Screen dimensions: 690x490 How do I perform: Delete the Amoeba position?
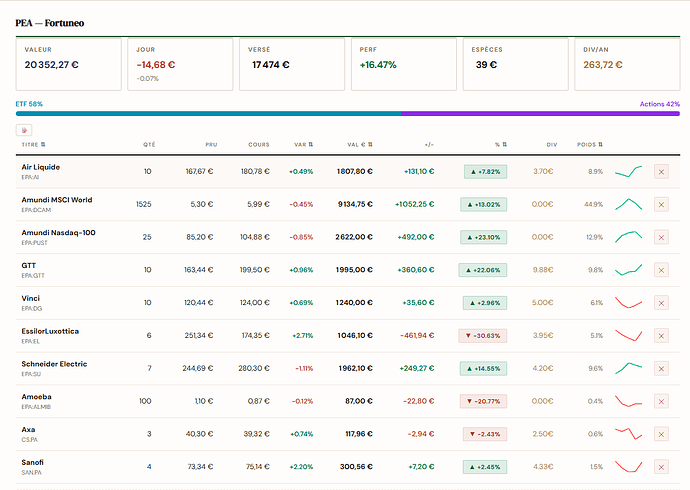coord(661,401)
